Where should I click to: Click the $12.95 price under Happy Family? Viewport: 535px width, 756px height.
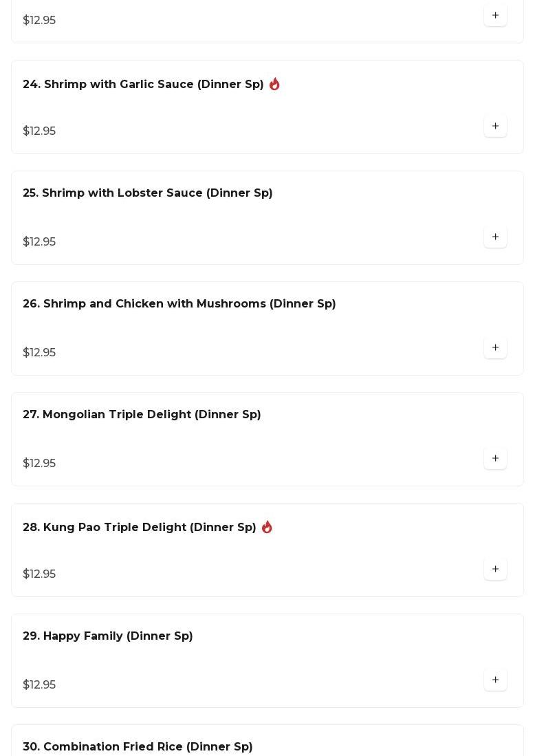39,685
